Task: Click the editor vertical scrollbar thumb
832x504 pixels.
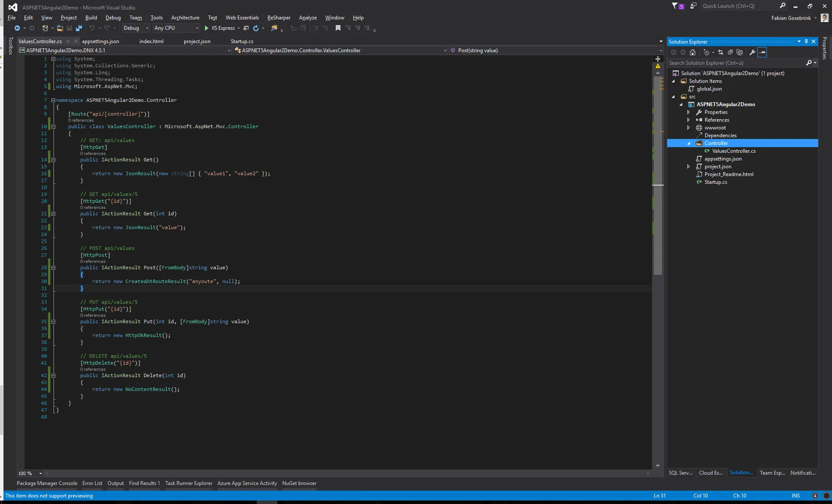Action: (x=658, y=176)
